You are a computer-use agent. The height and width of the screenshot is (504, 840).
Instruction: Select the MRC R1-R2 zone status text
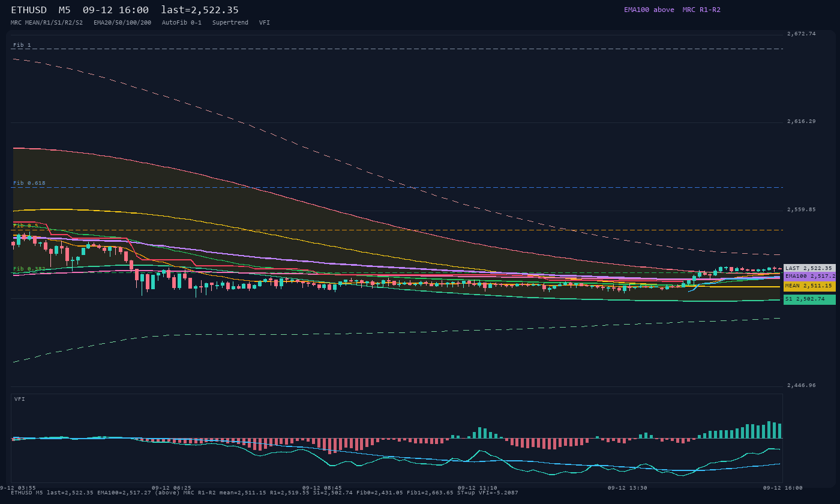[x=701, y=10]
